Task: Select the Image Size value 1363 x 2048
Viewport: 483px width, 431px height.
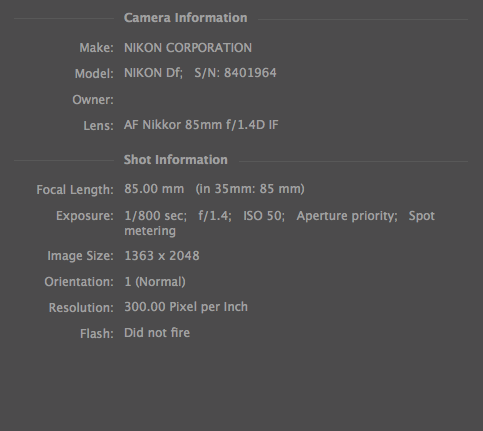Action: pyautogui.click(x=162, y=256)
